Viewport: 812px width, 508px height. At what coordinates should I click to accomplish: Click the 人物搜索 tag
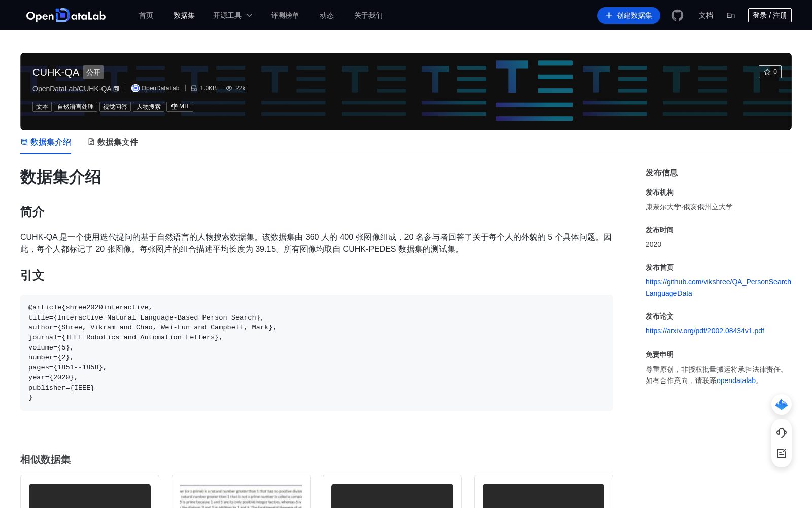[149, 107]
